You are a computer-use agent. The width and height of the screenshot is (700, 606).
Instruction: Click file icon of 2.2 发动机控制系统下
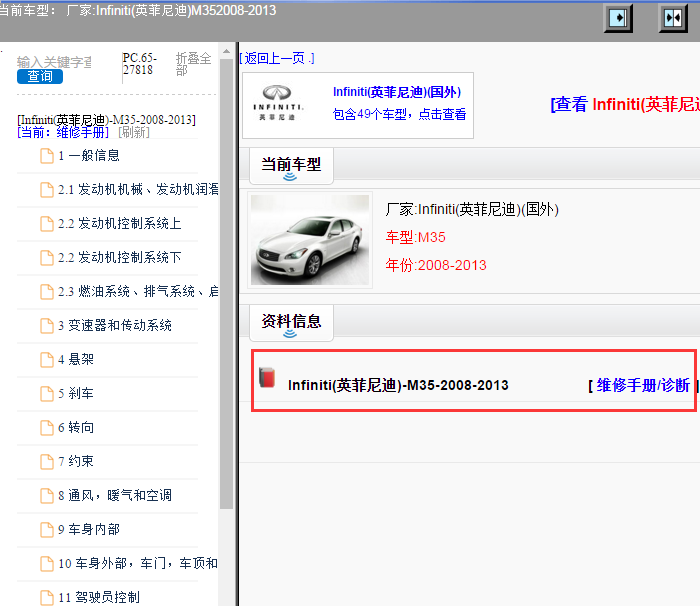47,258
